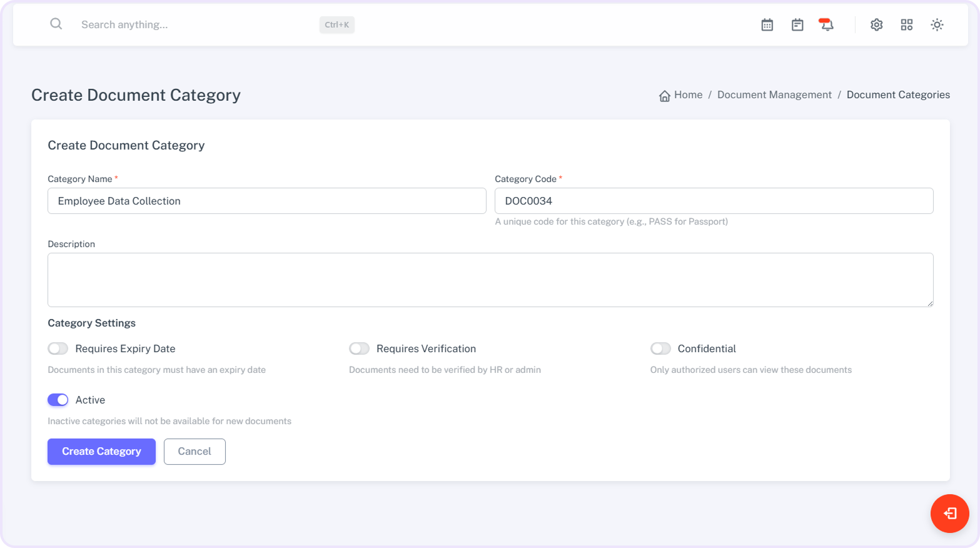Open Document Categories breadcrumb
Viewport: 980px width, 548px height.
[x=897, y=95]
